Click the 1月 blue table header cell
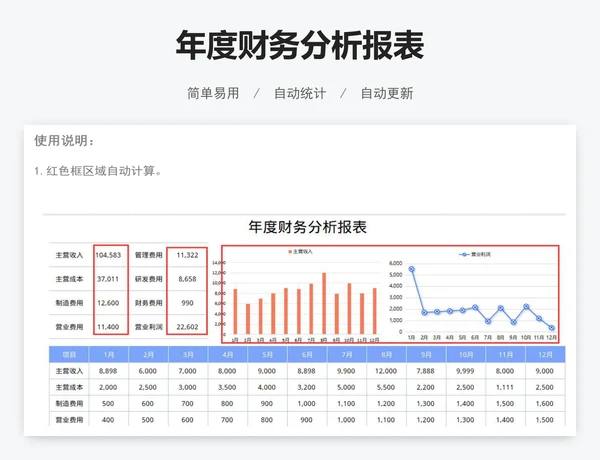Screen dimensions: 600x460 tap(109, 355)
